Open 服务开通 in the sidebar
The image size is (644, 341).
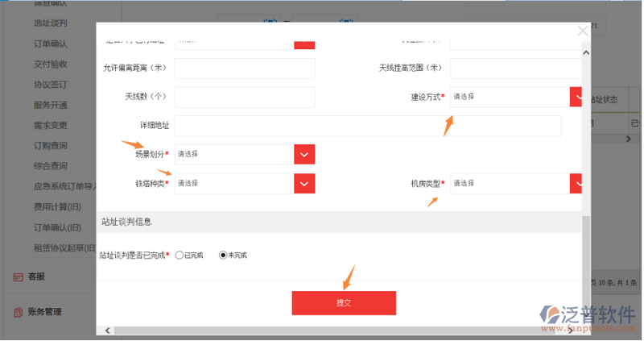point(50,105)
